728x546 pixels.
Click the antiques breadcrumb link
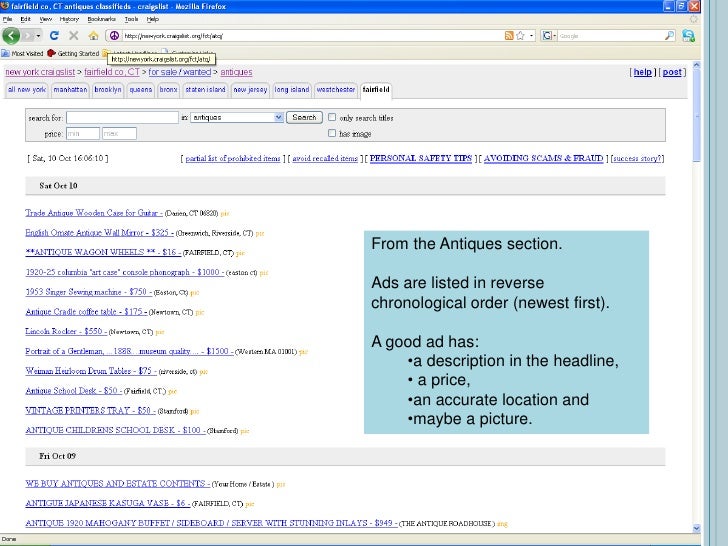pos(236,72)
